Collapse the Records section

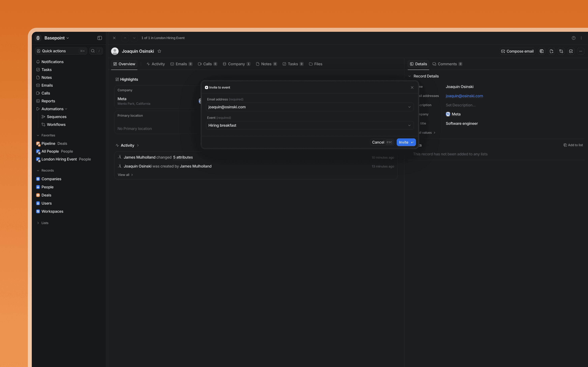(38, 171)
